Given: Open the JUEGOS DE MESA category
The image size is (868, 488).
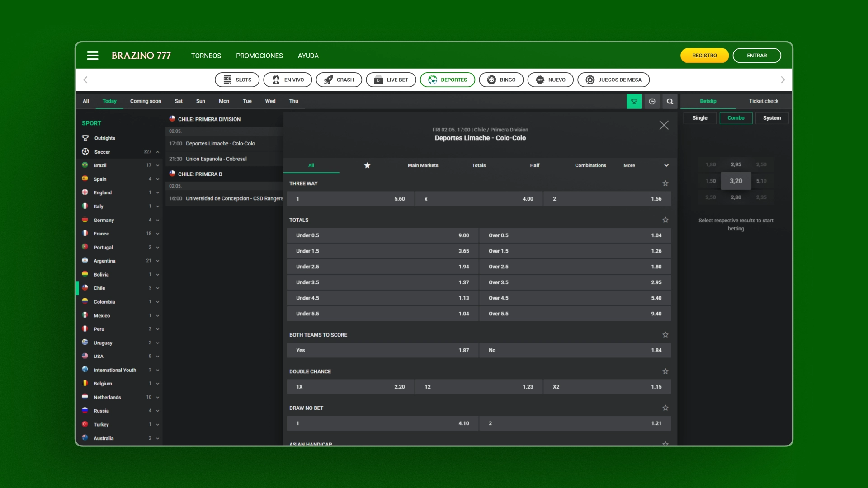Looking at the screenshot, I should 613,80.
